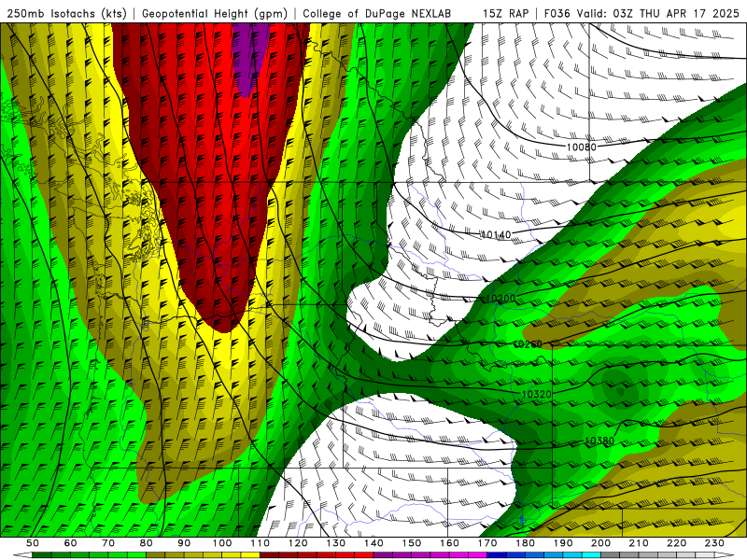Click the "Geopotential Height (gpm)" header label
Image resolution: width=747 pixels, height=560 pixels.
[215, 13]
